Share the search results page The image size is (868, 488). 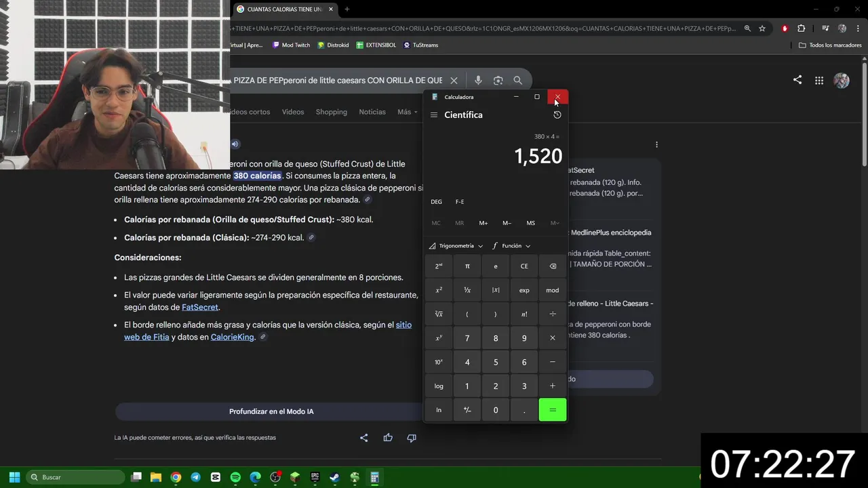[797, 80]
